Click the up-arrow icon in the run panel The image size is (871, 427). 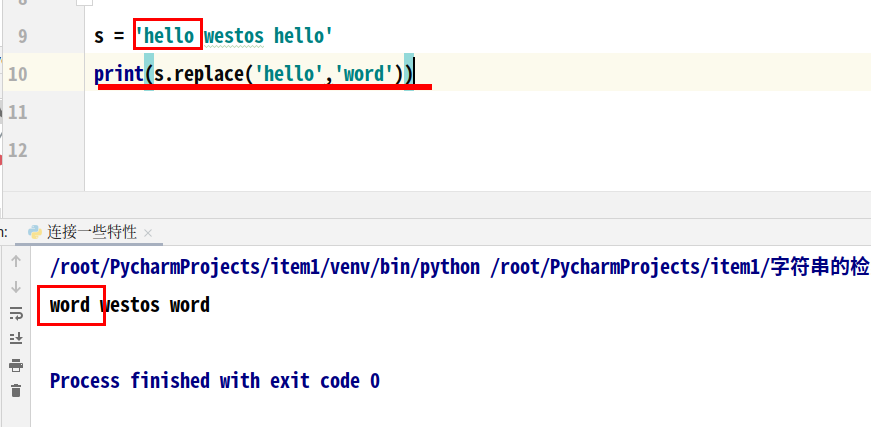pyautogui.click(x=16, y=261)
